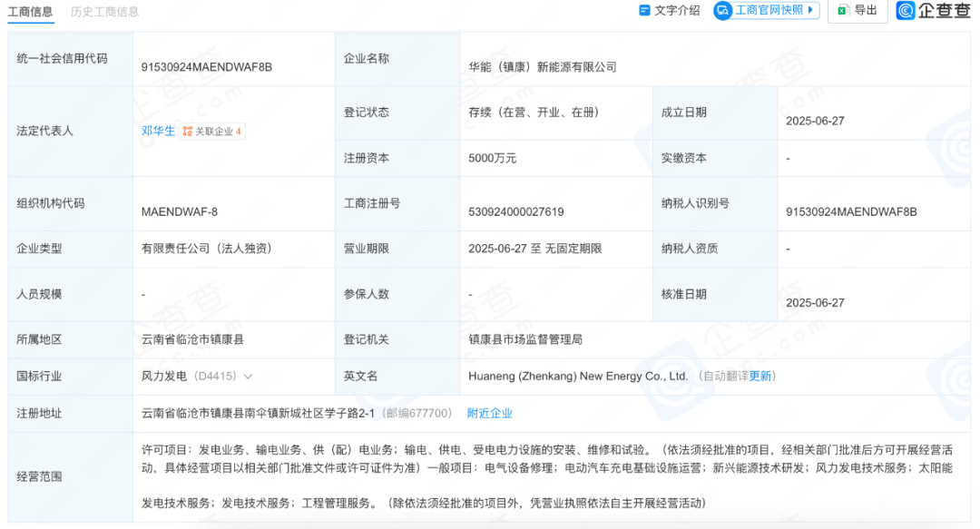This screenshot has width=980, height=529.
Task: Select approval date value beside 核准日期
Action: coord(815,303)
